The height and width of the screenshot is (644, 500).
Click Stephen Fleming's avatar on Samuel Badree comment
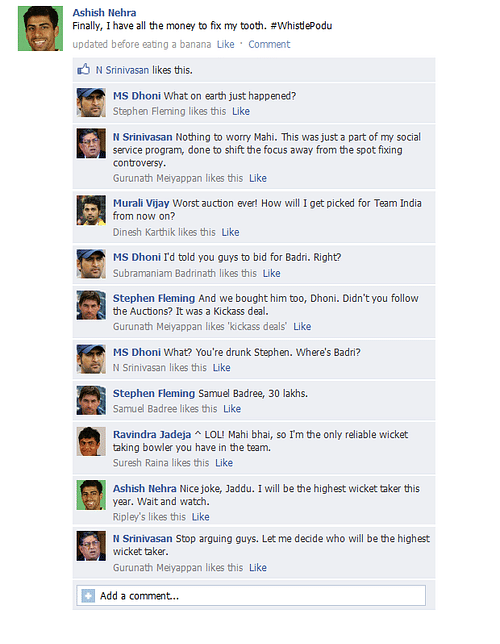tap(91, 400)
